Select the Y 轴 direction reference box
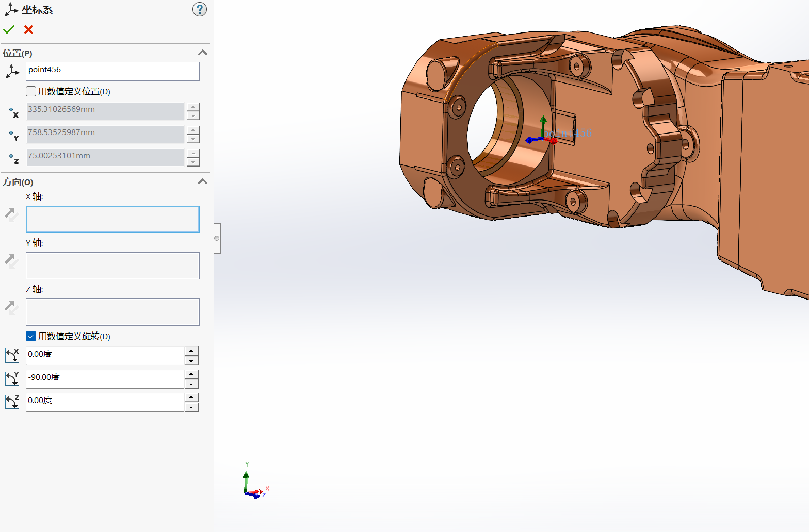The image size is (809, 532). click(x=112, y=265)
